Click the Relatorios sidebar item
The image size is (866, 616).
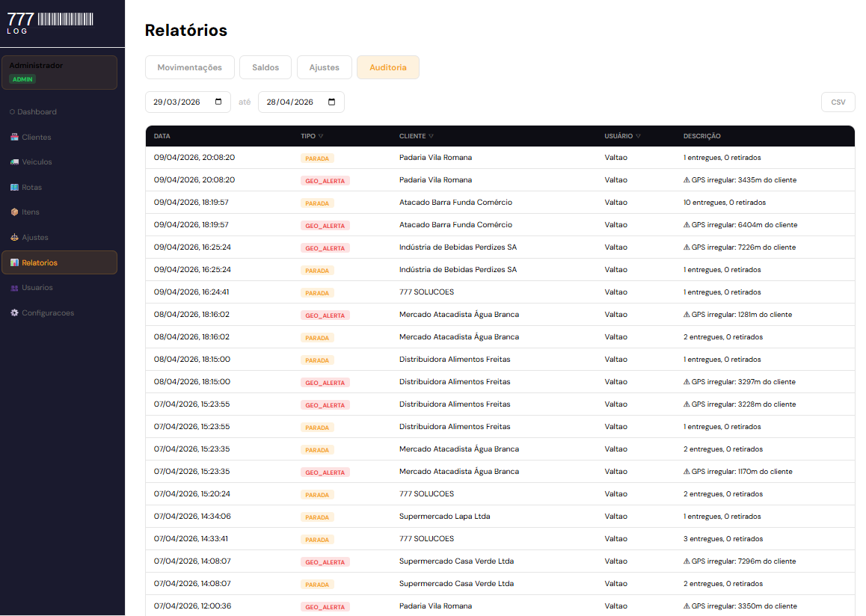click(59, 262)
